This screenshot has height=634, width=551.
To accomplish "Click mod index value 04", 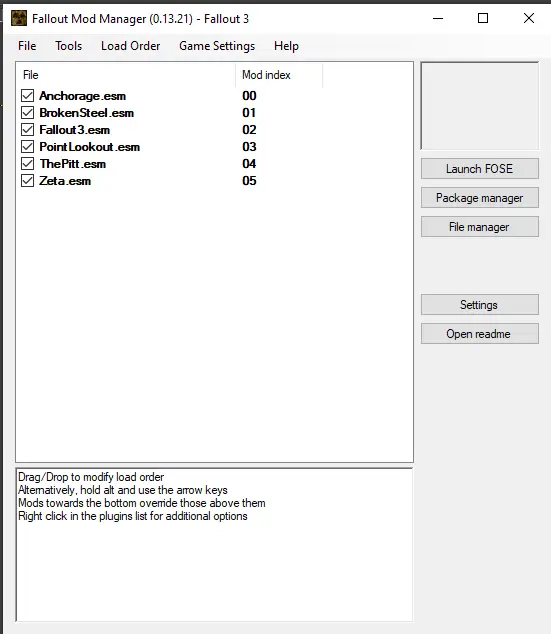I will (x=249, y=164).
